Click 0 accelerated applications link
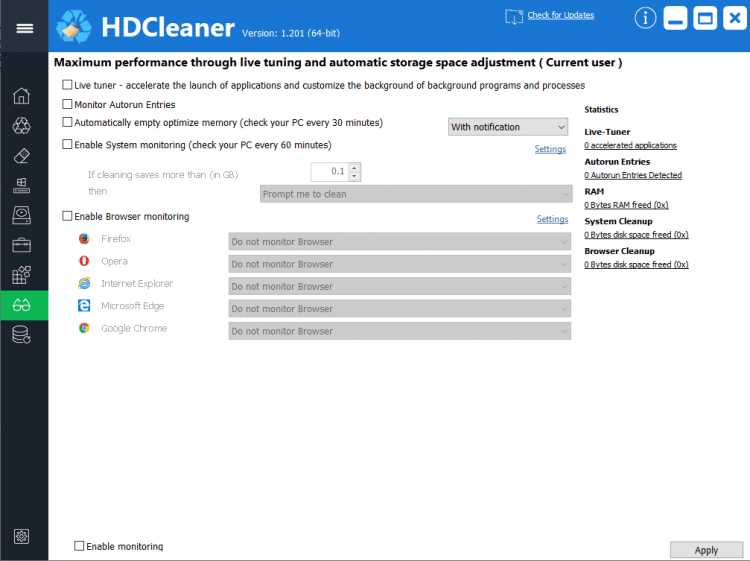750x561 pixels. (630, 145)
